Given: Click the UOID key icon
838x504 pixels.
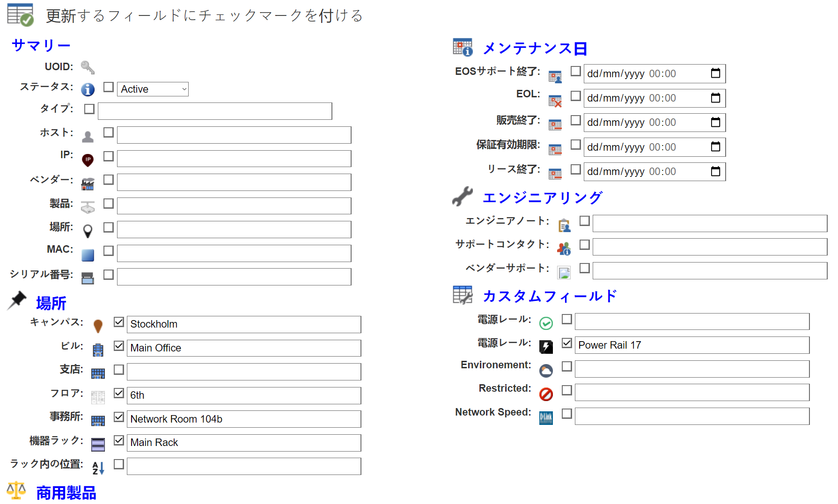Looking at the screenshot, I should [88, 67].
